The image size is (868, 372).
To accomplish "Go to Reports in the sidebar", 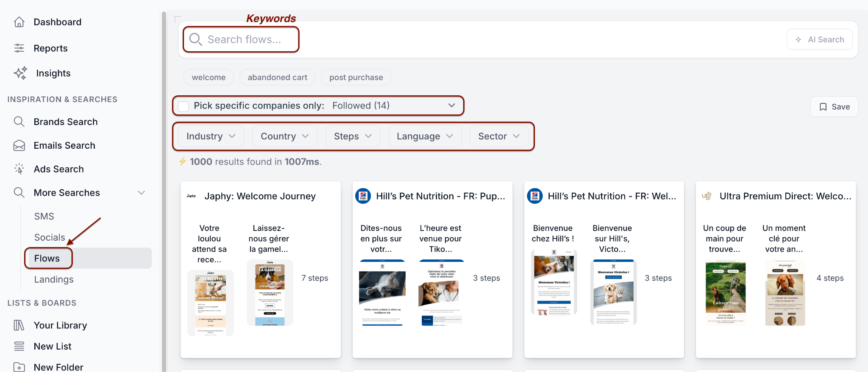I will [x=50, y=48].
